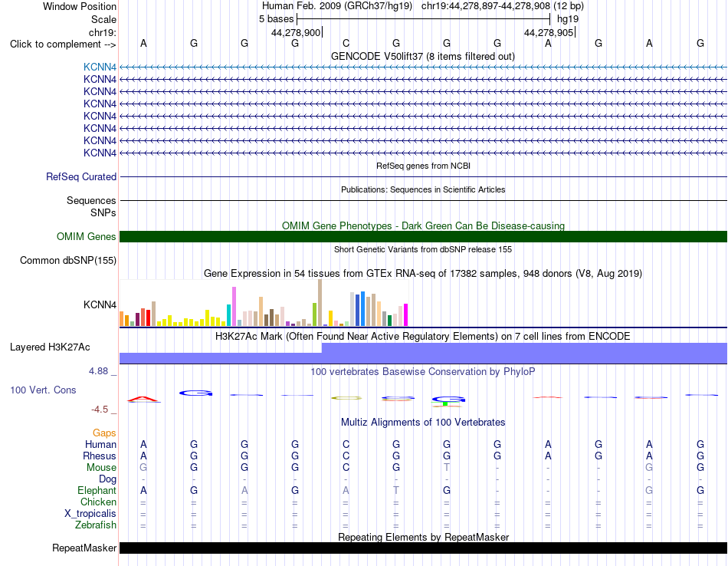Click the OMIM Gene Phenotypes track title
The width and height of the screenshot is (728, 566).
(423, 225)
